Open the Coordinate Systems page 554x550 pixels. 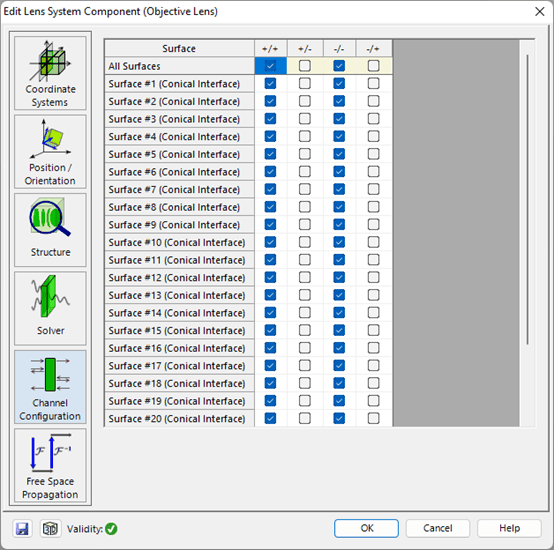[50, 73]
